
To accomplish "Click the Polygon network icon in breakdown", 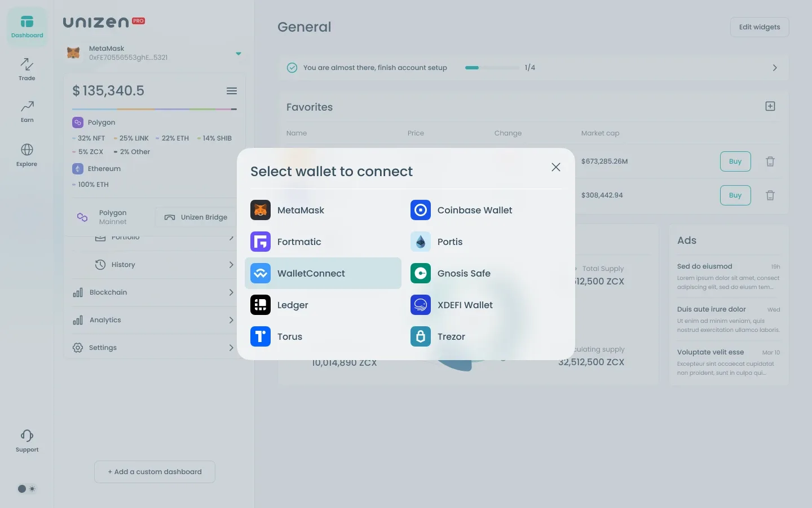I will pyautogui.click(x=78, y=122).
